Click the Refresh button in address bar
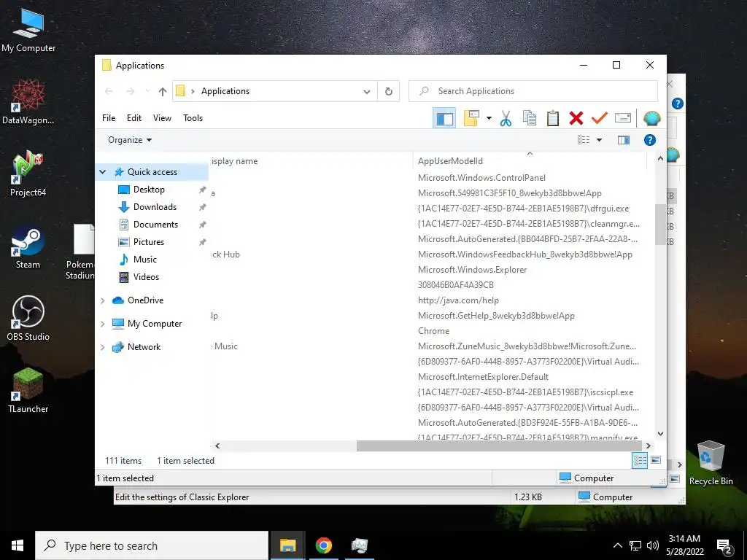Viewport: 747px width, 560px height. (x=389, y=91)
